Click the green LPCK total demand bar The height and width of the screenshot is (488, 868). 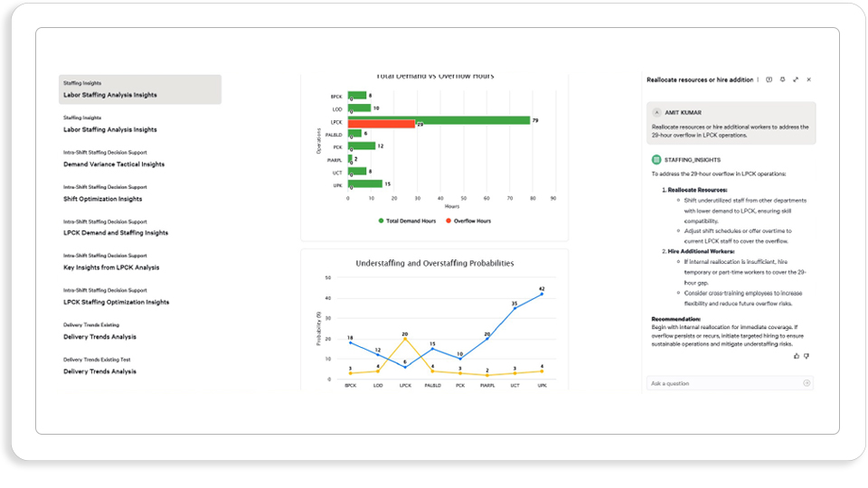pos(439,119)
